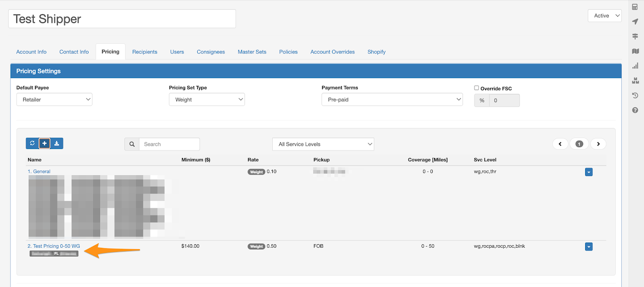Image resolution: width=644 pixels, height=287 pixels.
Task: Expand Test Pricing 0-50 WG row actions
Action: click(x=589, y=247)
